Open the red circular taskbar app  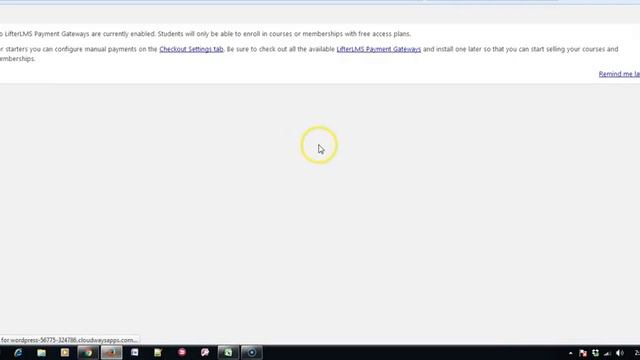[182, 352]
